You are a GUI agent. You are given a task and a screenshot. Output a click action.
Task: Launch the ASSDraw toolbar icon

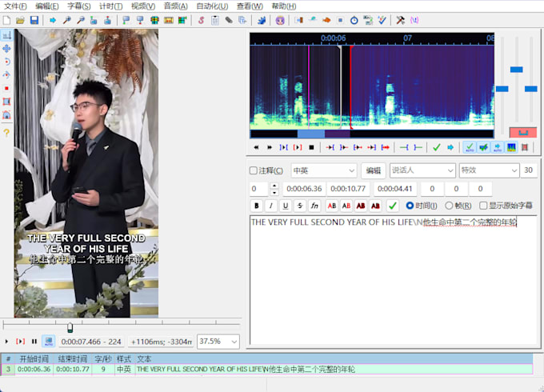(x=280, y=20)
